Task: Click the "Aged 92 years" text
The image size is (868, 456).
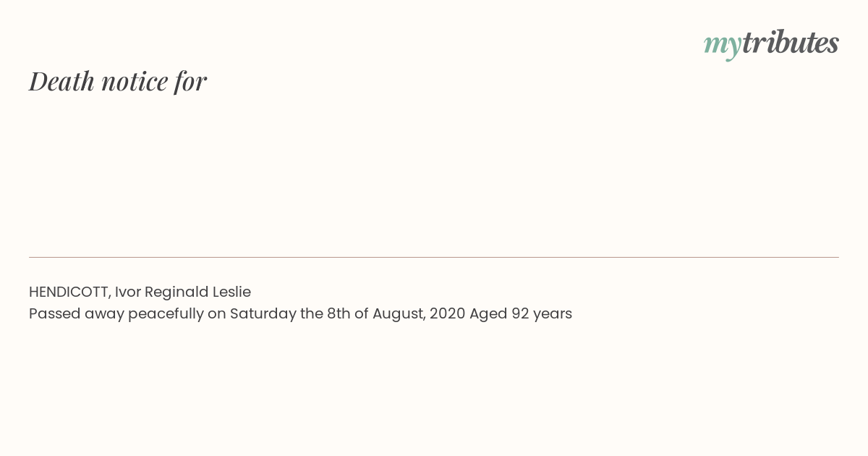Action: click(521, 314)
